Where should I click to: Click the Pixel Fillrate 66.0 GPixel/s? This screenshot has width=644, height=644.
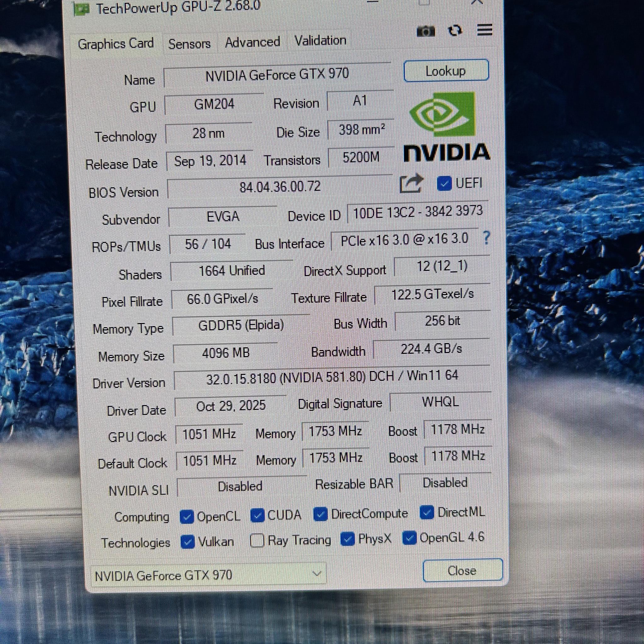222,299
